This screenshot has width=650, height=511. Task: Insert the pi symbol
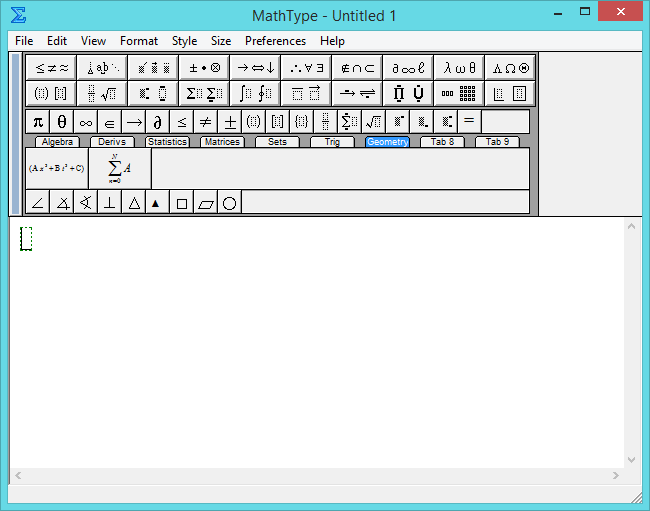click(x=38, y=122)
